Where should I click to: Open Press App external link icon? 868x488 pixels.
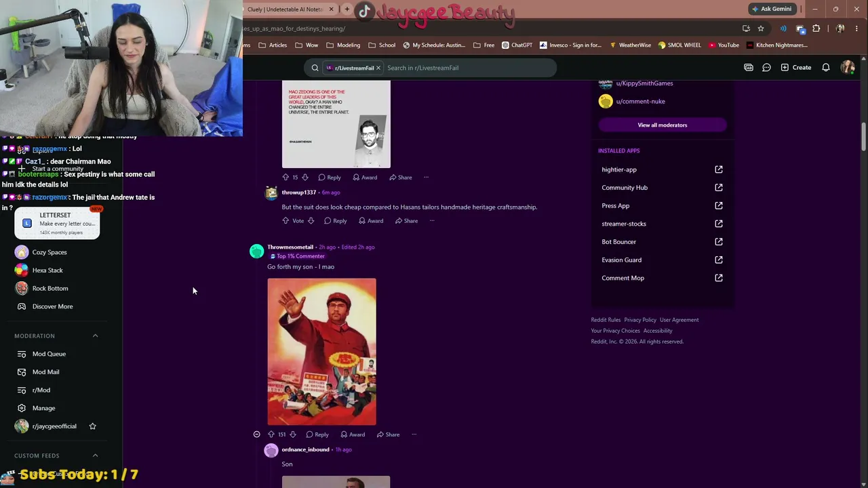point(719,205)
